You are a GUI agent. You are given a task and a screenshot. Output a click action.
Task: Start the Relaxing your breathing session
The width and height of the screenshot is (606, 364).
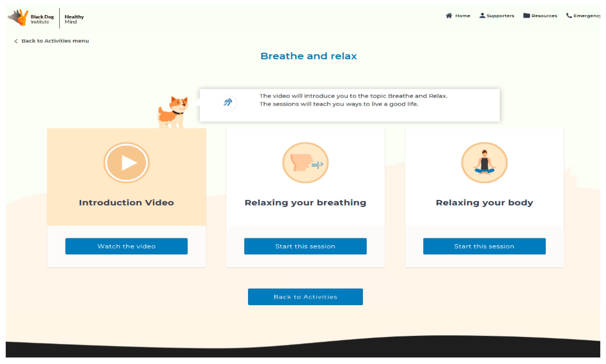[x=305, y=246]
